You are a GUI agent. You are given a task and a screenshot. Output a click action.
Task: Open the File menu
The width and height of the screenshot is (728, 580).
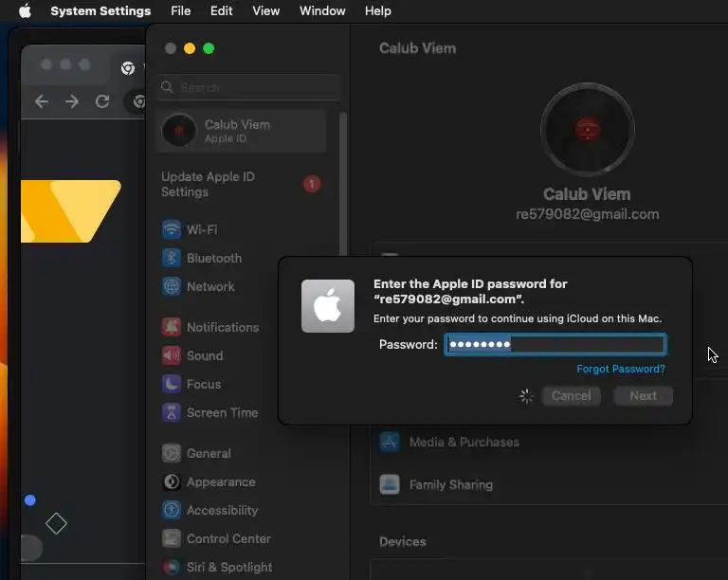(181, 10)
